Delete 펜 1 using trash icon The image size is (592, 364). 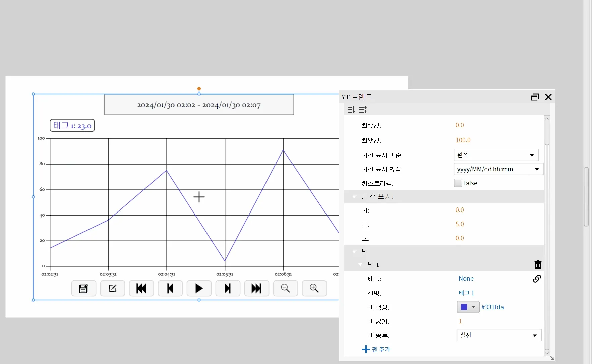click(538, 265)
